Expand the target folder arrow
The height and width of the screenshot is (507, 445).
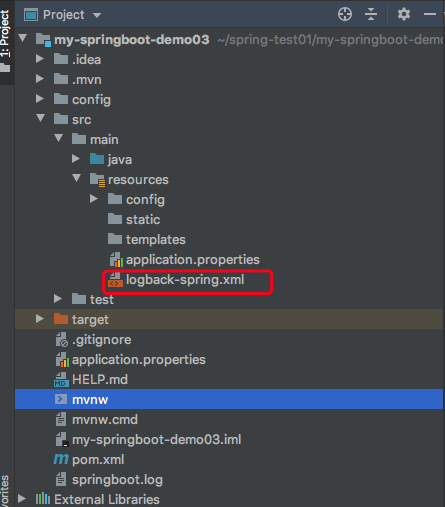pos(40,319)
